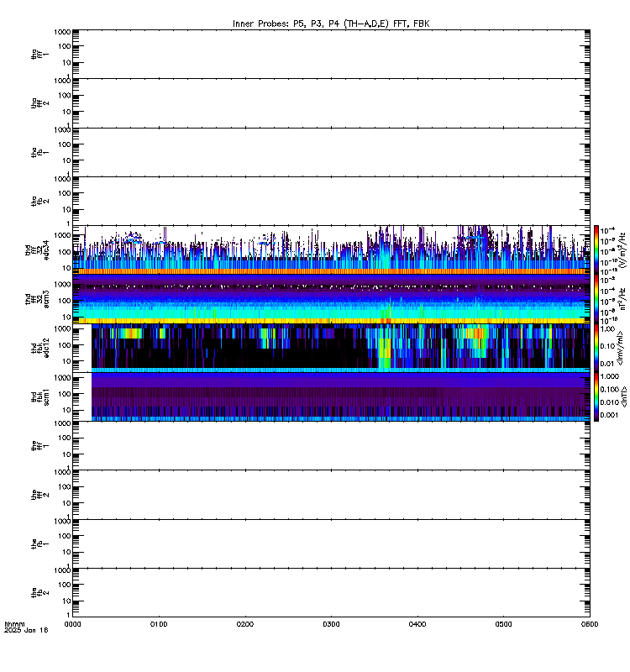The image size is (630, 672).
Task: Click inside the empty tha ff 1 panel
Action: 331,54
